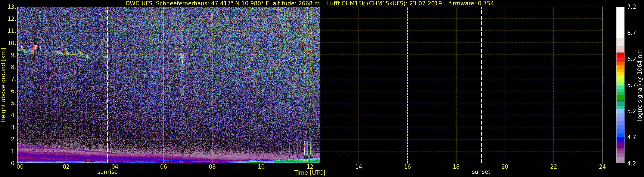Click the time axis tick label '24'
The height and width of the screenshot is (177, 644).
602,167
